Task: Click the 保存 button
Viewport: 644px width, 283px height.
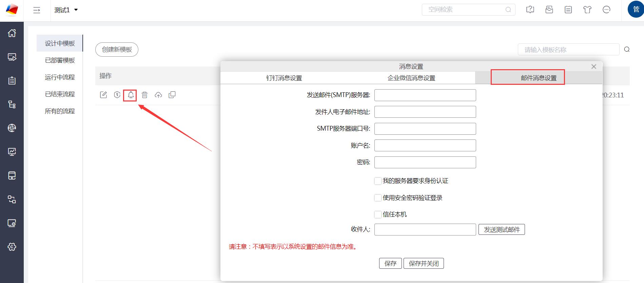Action: [x=390, y=263]
